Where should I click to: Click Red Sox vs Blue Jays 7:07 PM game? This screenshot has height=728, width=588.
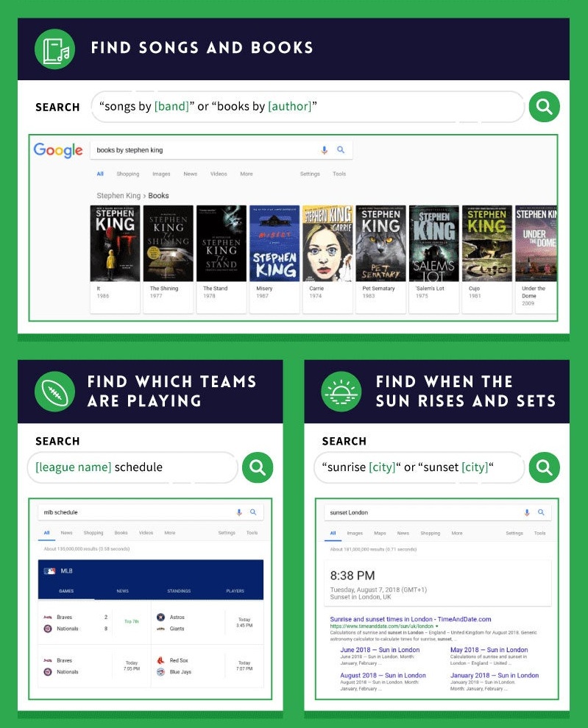[x=207, y=665]
